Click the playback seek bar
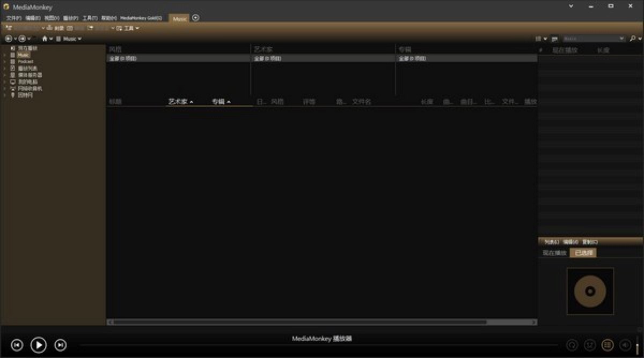Image resolution: width=644 pixels, height=358 pixels. tap(320, 346)
